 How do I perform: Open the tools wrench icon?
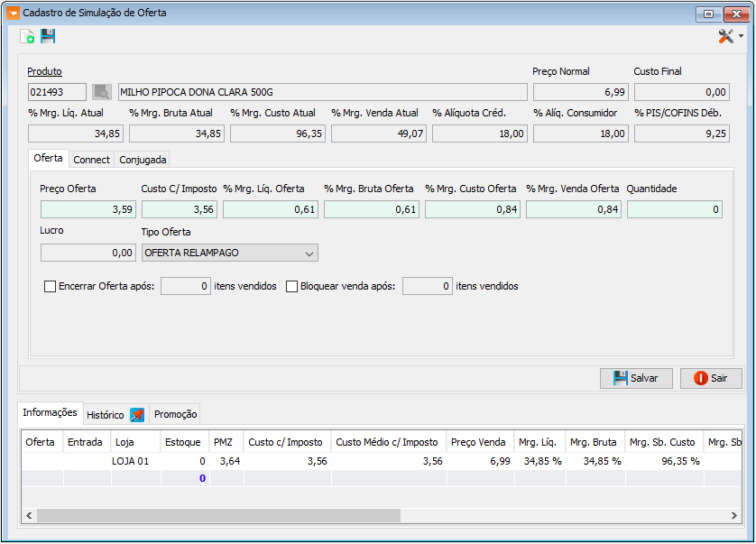(x=725, y=36)
